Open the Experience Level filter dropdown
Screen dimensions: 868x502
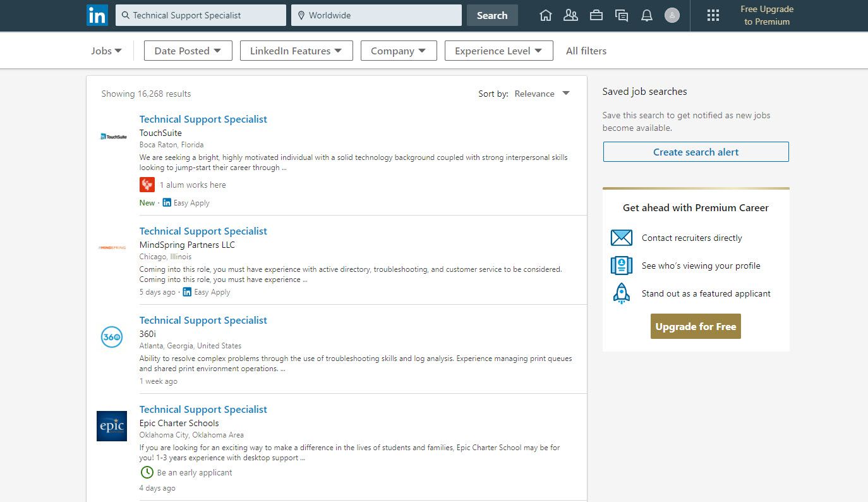coord(499,51)
